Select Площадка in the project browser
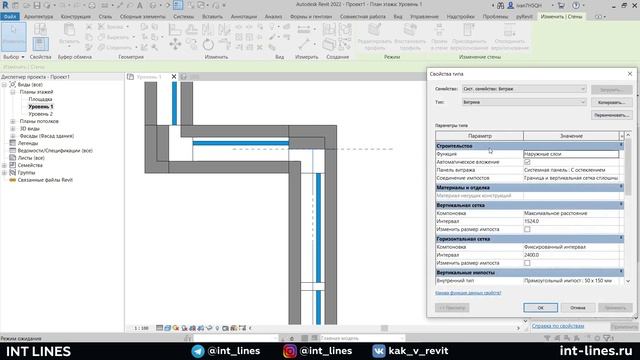This screenshot has height=360, width=640. click(40, 99)
